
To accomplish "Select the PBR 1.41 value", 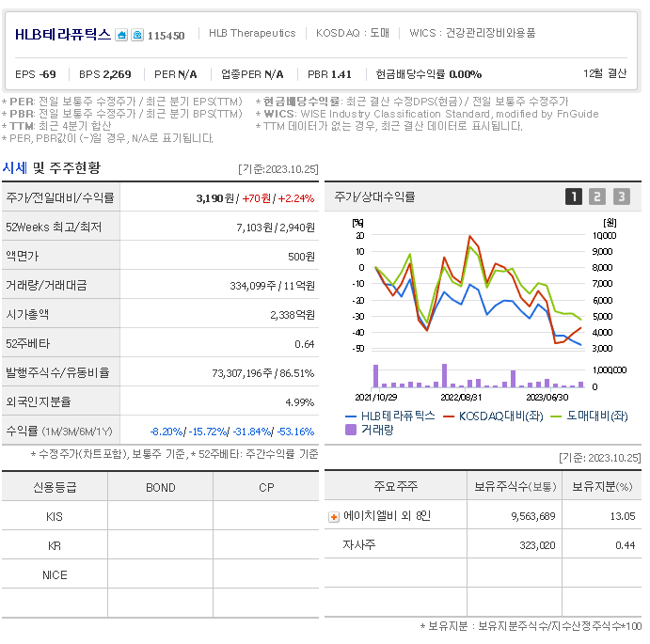I will click(329, 74).
